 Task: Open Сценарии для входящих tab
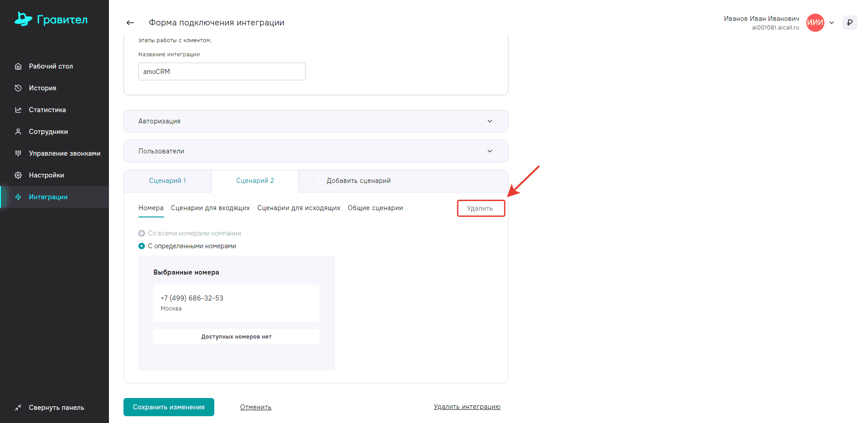point(210,208)
